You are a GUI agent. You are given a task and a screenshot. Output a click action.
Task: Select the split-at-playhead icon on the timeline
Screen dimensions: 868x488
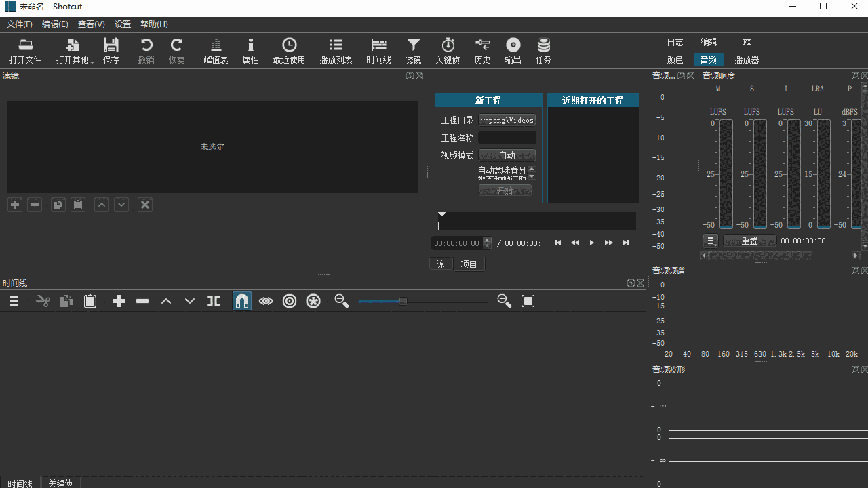pos(213,301)
